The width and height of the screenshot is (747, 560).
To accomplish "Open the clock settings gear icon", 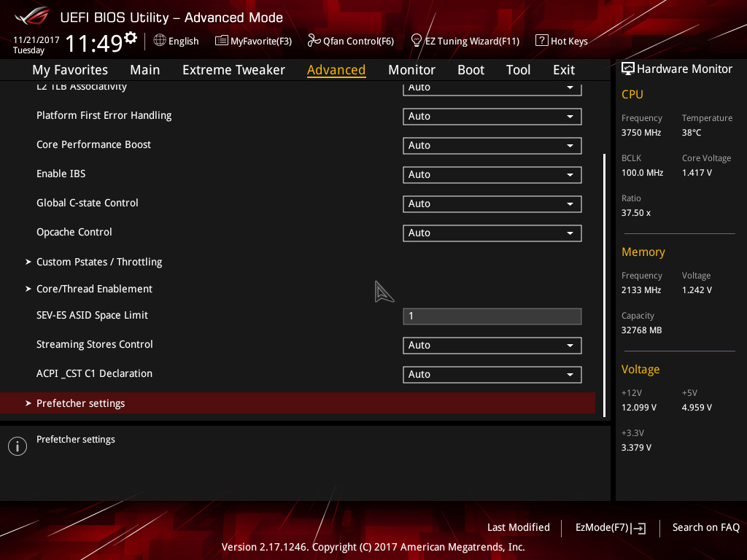I will [x=131, y=37].
